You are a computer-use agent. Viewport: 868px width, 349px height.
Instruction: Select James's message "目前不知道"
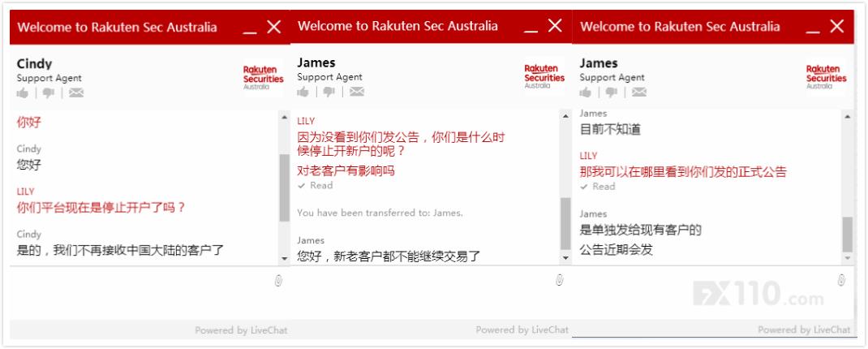(610, 130)
